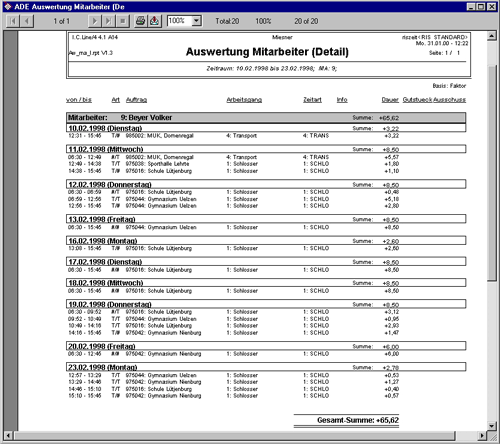Screen dimensions: 500x444
Task: Click column header 'von / bis'
Action: click(79, 100)
